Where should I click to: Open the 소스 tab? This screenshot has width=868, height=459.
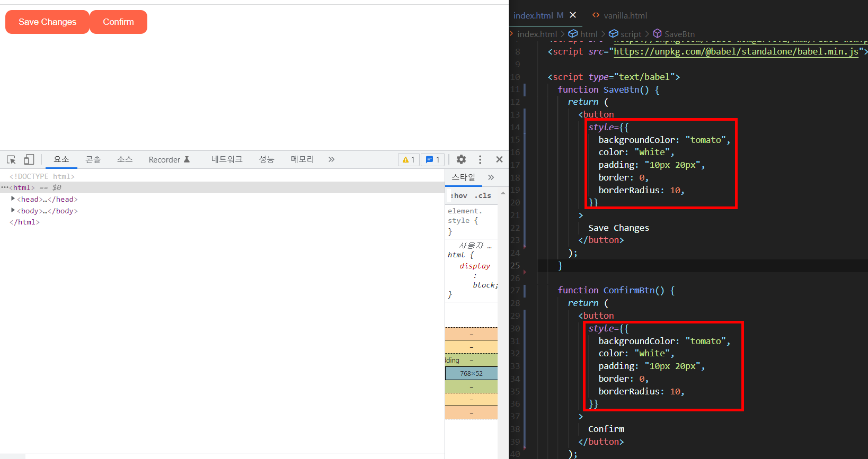(125, 159)
